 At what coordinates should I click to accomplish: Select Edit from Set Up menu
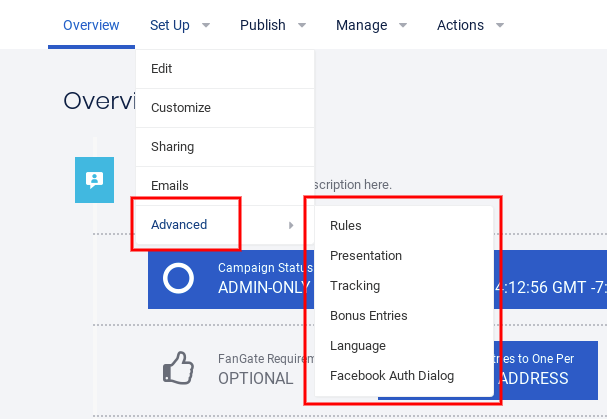pos(162,69)
